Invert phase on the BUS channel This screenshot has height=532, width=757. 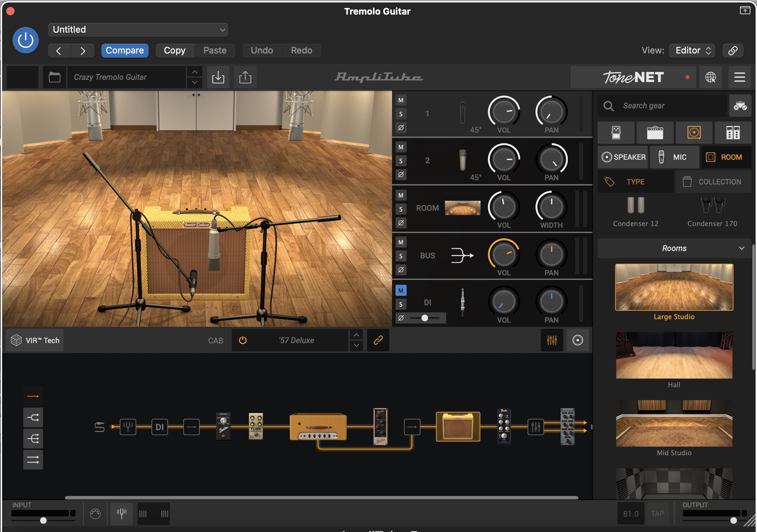click(x=401, y=269)
